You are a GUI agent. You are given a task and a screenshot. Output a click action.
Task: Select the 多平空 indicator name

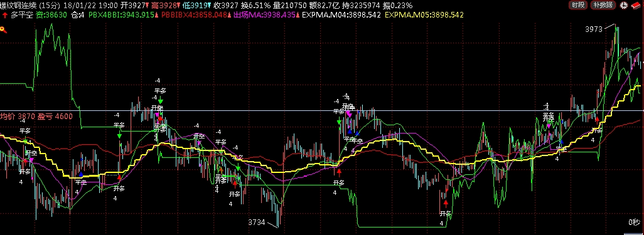coord(22,15)
